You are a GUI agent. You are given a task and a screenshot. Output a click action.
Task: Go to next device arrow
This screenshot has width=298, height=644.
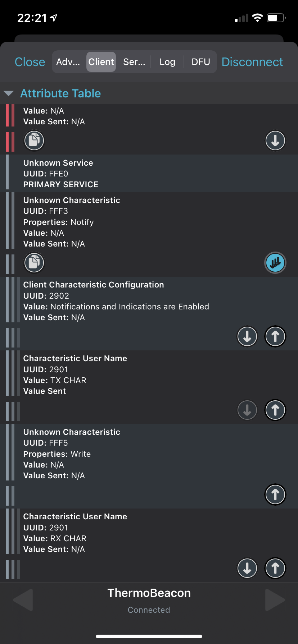(x=275, y=600)
